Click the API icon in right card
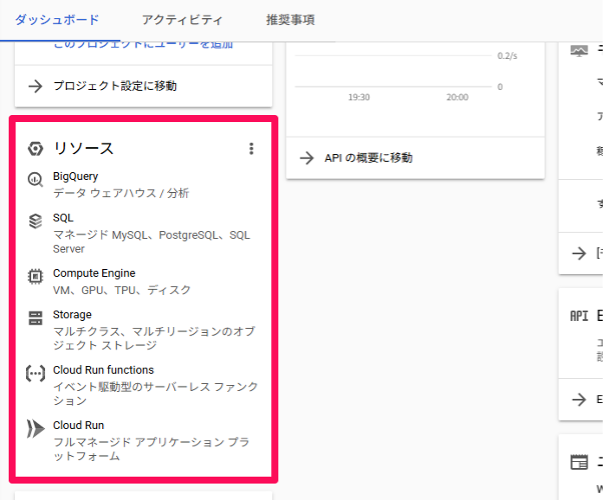The image size is (604, 500). point(579,316)
